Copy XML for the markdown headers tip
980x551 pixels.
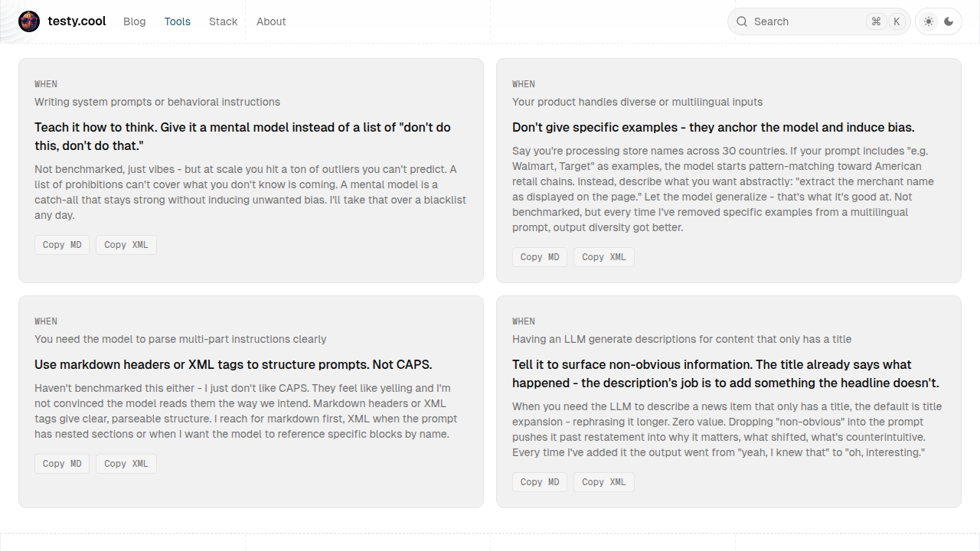pos(126,464)
